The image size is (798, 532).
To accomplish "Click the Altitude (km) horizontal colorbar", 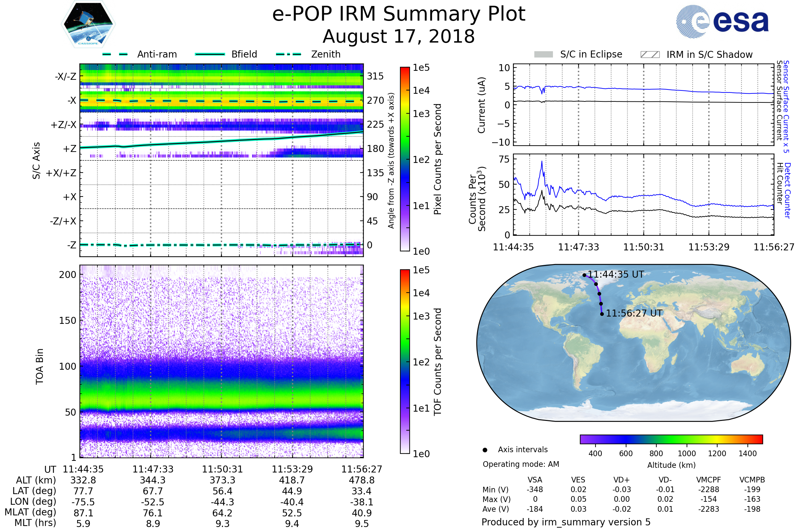I will tap(671, 439).
